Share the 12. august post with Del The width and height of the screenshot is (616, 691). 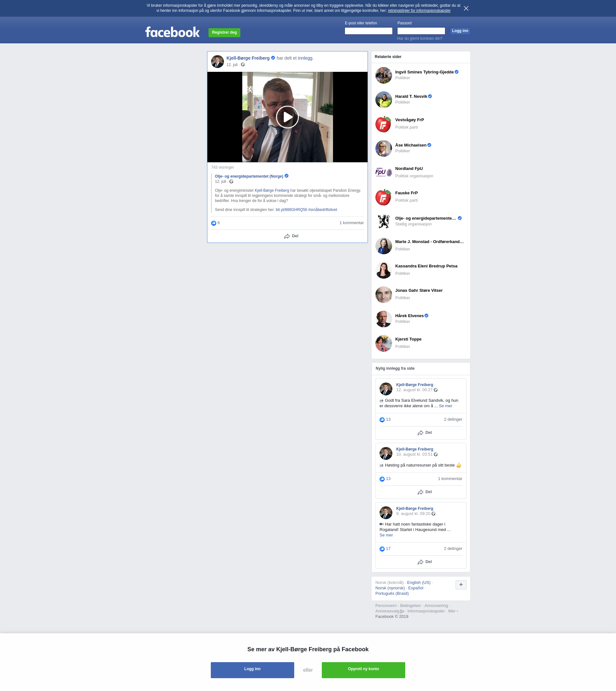tap(424, 433)
